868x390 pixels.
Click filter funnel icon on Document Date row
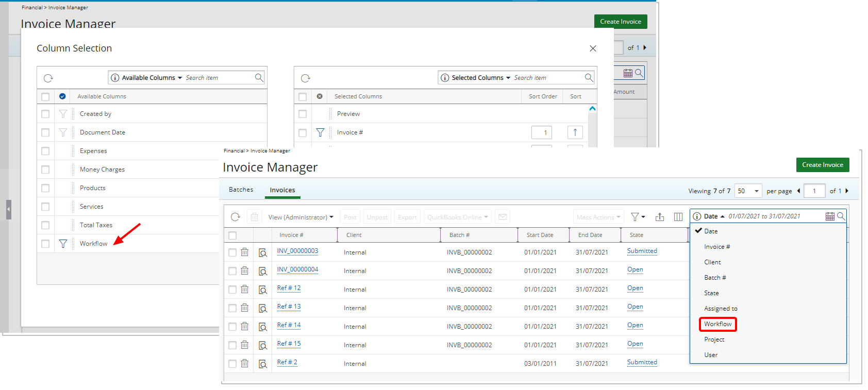click(63, 132)
